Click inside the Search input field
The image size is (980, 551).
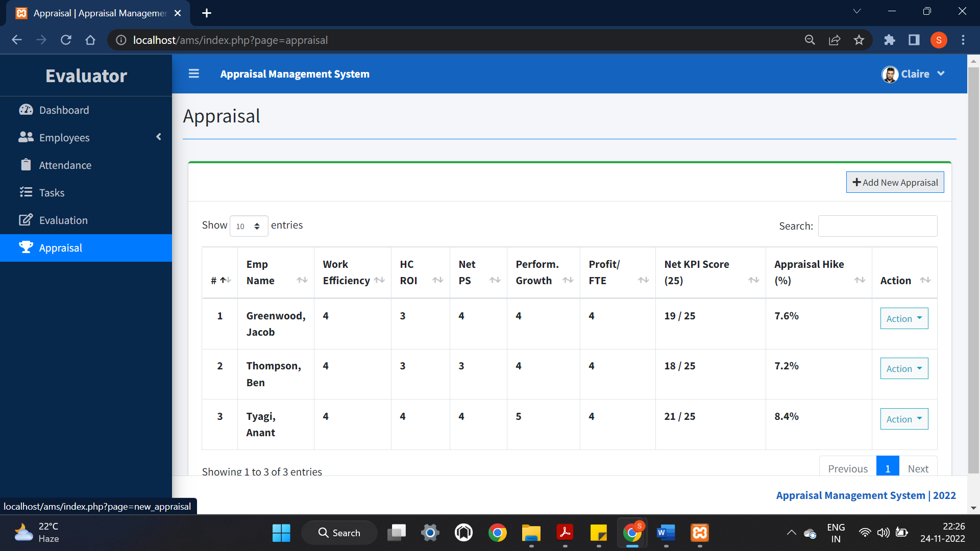click(x=877, y=226)
